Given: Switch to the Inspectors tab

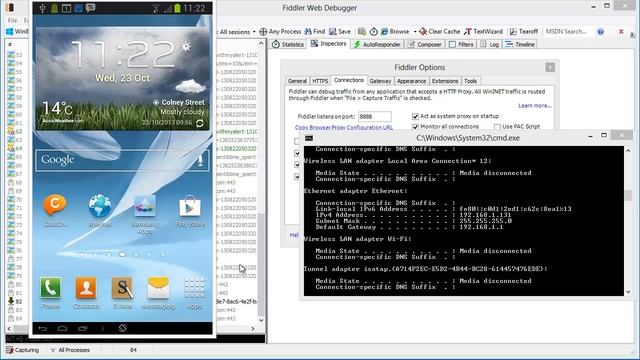Looking at the screenshot, I should (329, 44).
